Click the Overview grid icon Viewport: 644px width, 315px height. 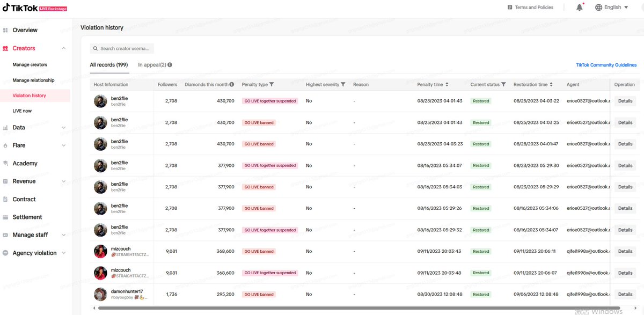[5, 30]
